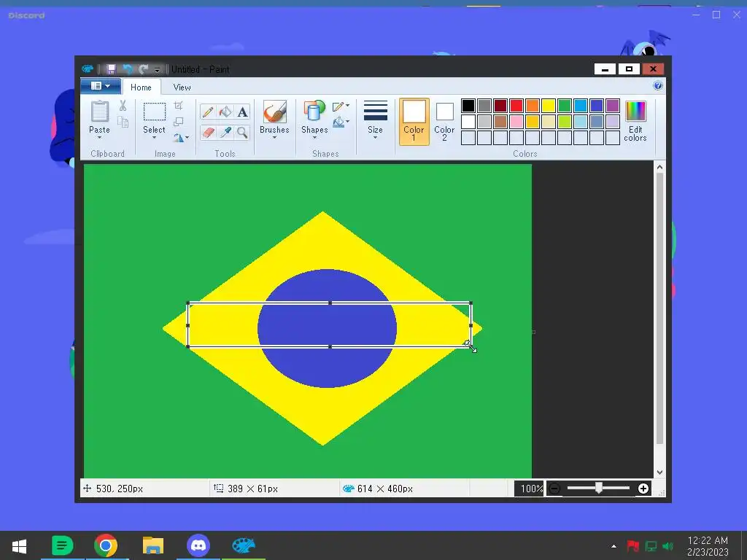Expand the Shapes dropdown arrow
This screenshot has width=747, height=560.
tap(314, 138)
